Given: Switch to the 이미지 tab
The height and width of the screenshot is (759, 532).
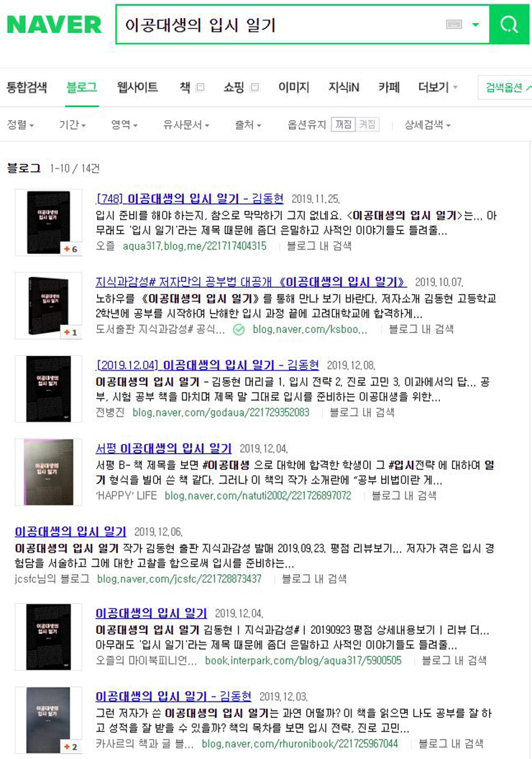Looking at the screenshot, I should click(293, 87).
